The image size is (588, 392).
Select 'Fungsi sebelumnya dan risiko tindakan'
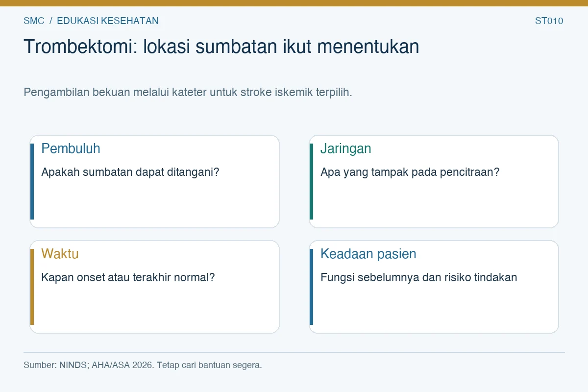(x=419, y=277)
